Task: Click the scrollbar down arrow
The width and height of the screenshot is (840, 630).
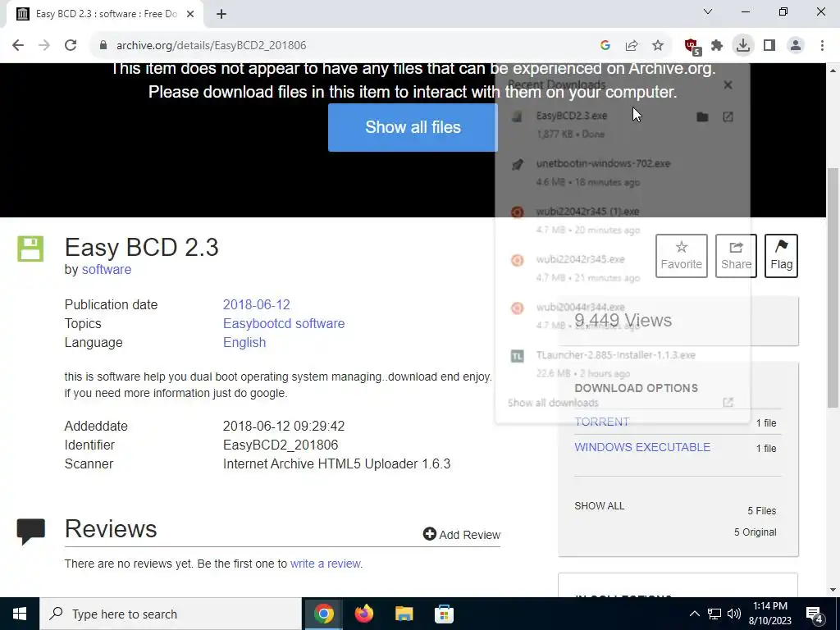Action: pos(833,591)
